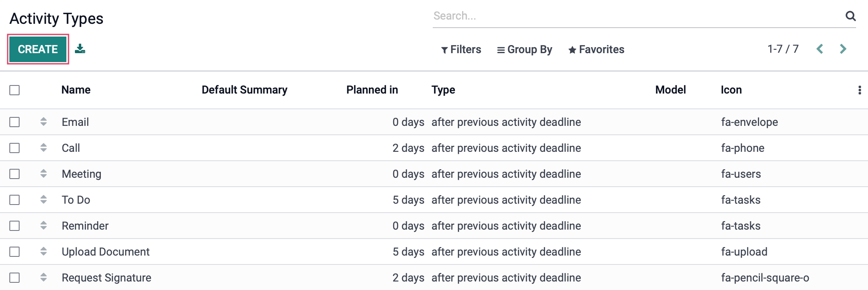Image resolution: width=868 pixels, height=290 pixels.
Task: Click the Create button
Action: pyautogui.click(x=38, y=49)
